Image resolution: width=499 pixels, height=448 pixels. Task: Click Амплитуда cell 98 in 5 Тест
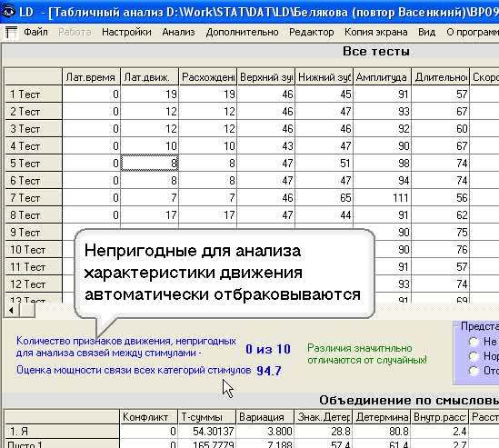click(x=383, y=164)
